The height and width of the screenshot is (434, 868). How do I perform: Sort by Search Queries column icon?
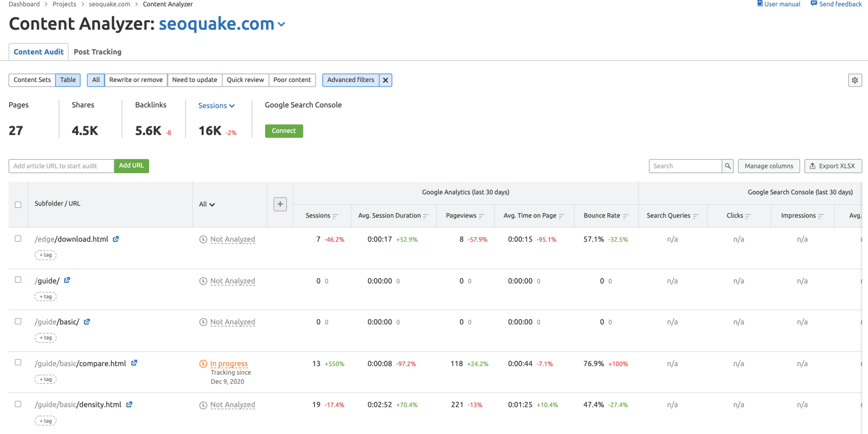coord(695,216)
